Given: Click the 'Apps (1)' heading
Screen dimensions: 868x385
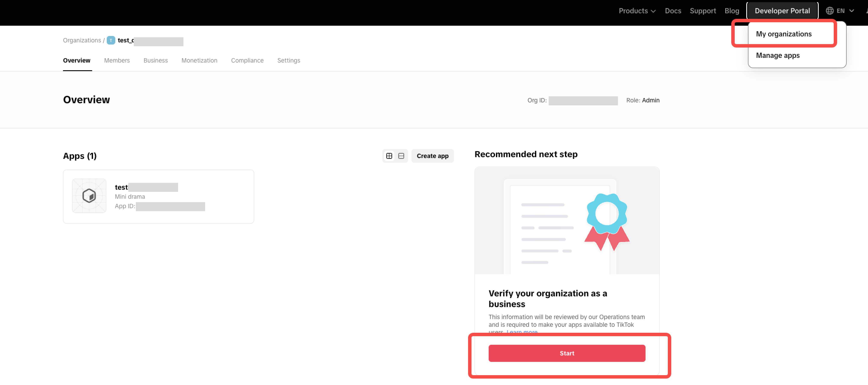Looking at the screenshot, I should click(80, 156).
